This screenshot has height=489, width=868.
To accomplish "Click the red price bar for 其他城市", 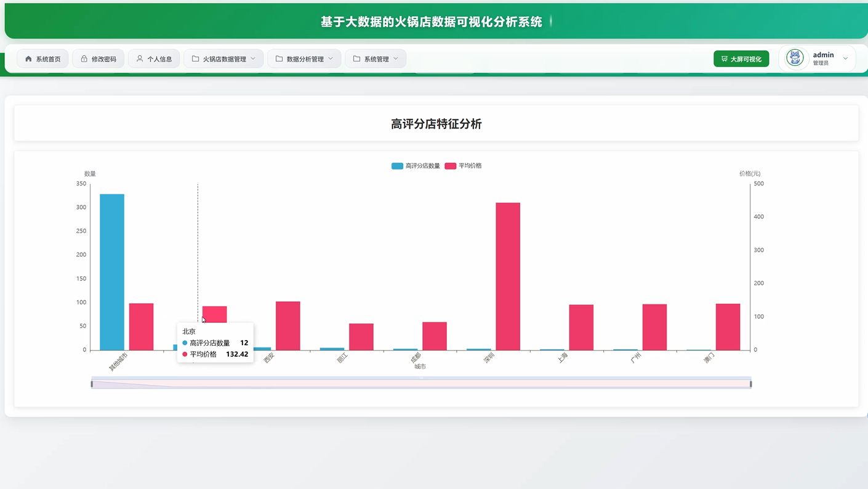I will pyautogui.click(x=141, y=327).
